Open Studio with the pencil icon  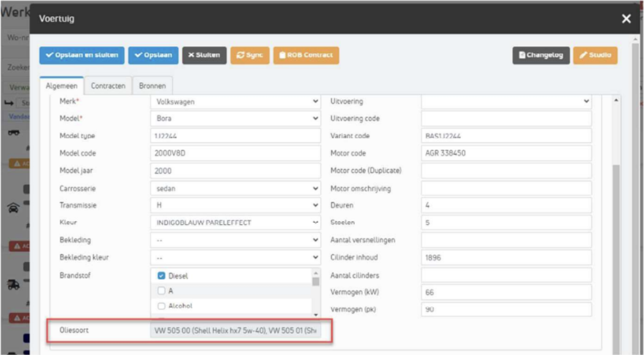(x=595, y=55)
